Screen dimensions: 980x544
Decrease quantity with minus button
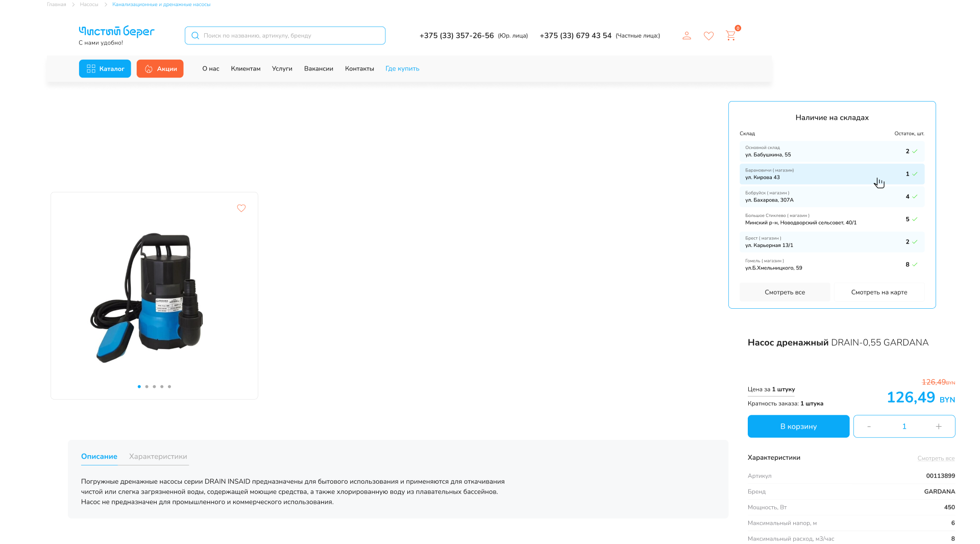(x=869, y=427)
